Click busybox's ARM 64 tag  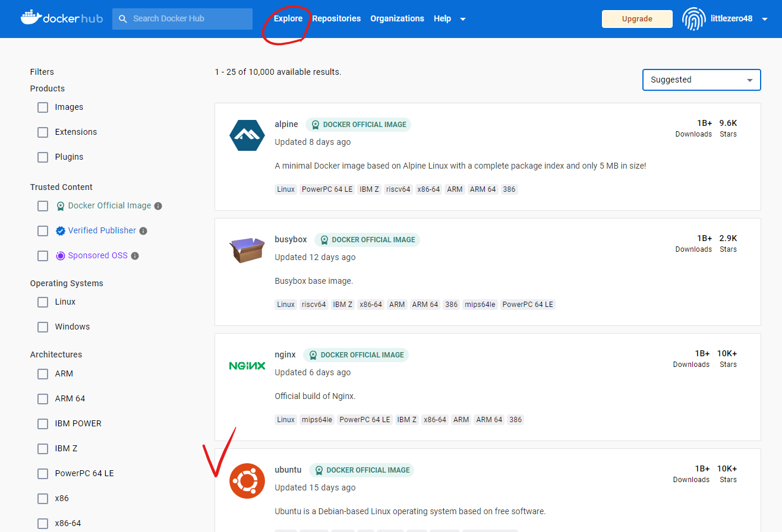[x=425, y=305]
